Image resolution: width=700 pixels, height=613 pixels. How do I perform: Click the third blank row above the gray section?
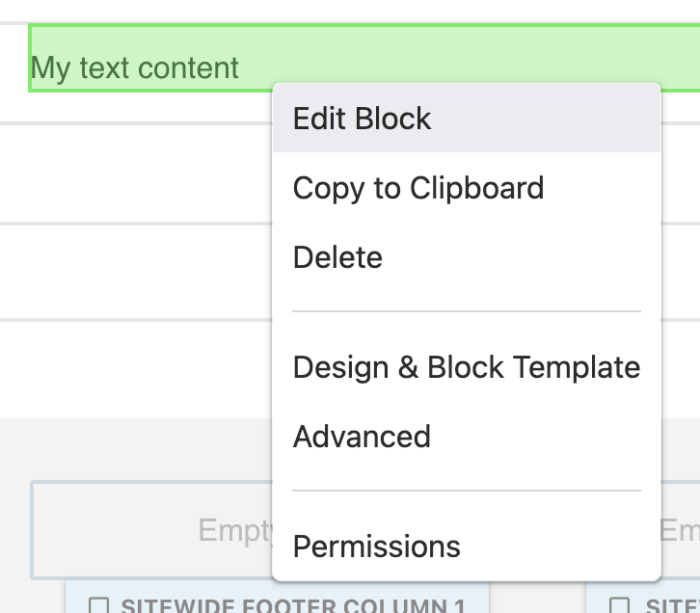pyautogui.click(x=135, y=368)
